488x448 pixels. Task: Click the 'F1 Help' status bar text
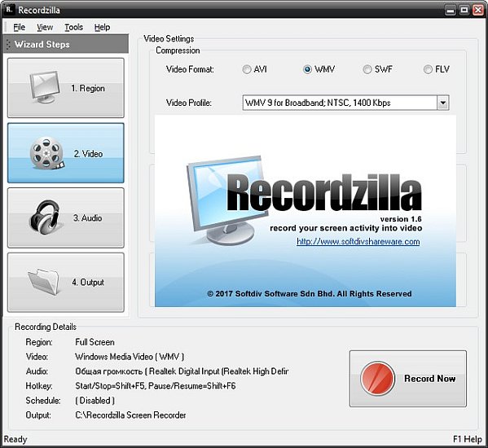tap(468, 439)
